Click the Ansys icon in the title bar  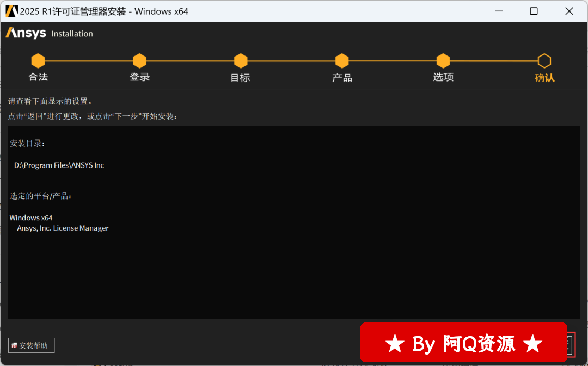tap(11, 11)
